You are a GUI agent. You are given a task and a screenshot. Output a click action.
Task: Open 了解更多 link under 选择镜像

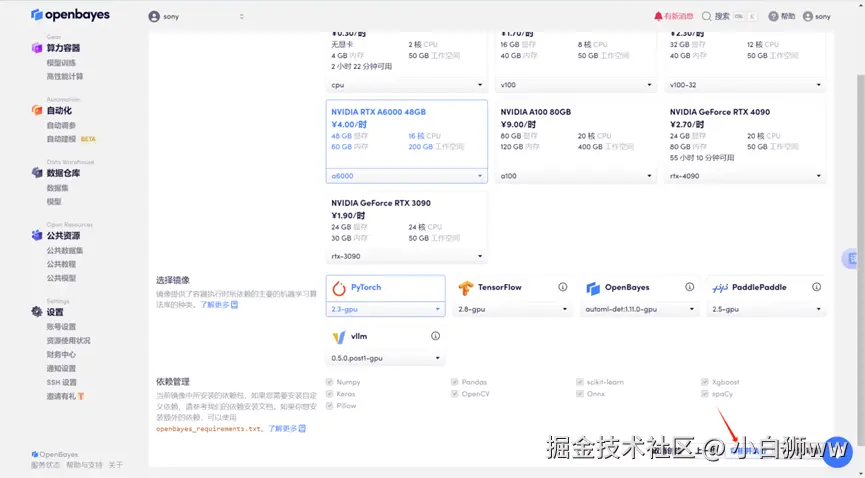tap(218, 305)
